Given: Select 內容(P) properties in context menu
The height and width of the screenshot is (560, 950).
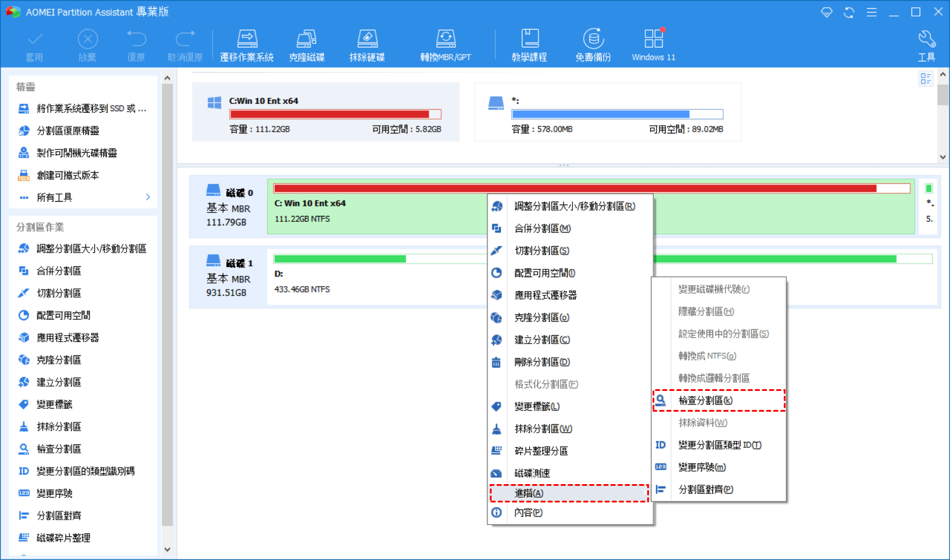Looking at the screenshot, I should [570, 513].
